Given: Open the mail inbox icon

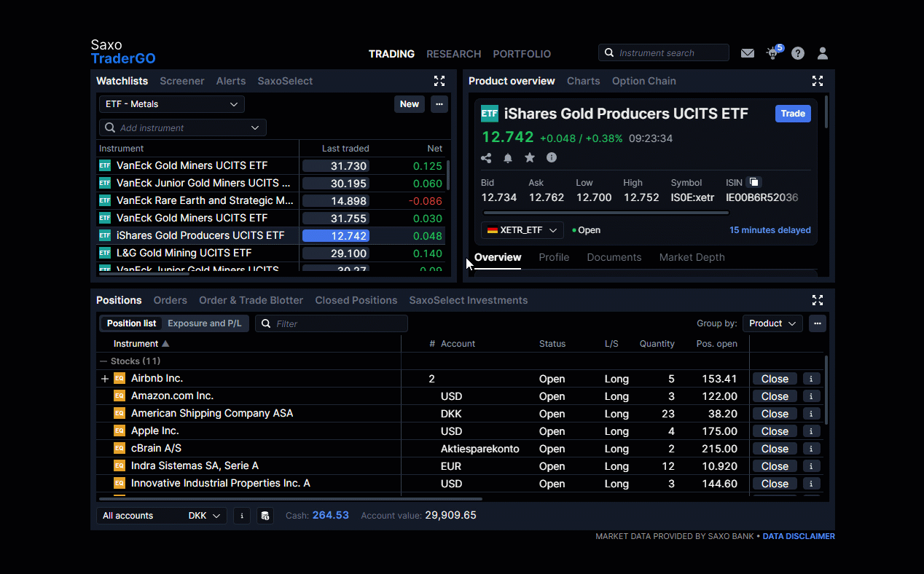Looking at the screenshot, I should (748, 52).
